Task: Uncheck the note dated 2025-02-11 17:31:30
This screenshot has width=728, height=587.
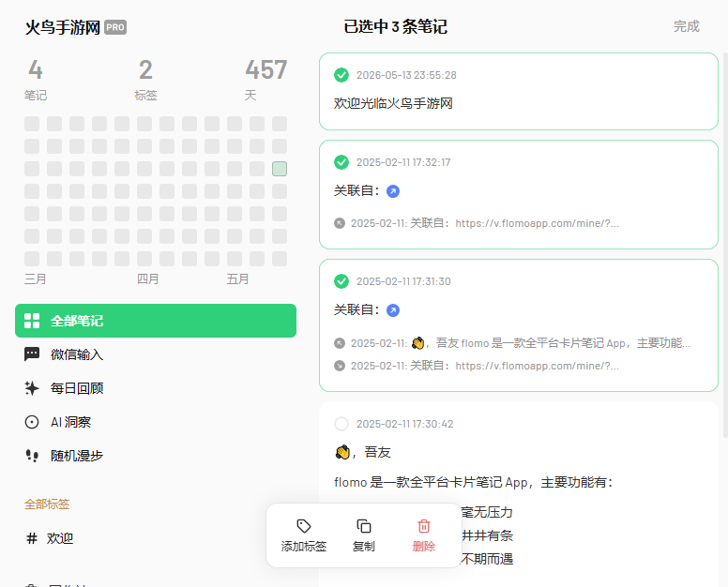Action: point(341,281)
